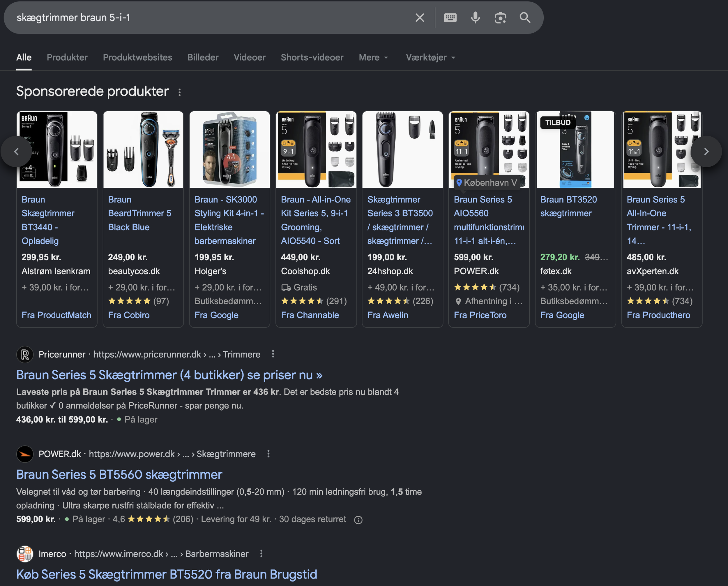Click beautycos.dk seller name
Image resolution: width=728 pixels, height=586 pixels.
[134, 271]
